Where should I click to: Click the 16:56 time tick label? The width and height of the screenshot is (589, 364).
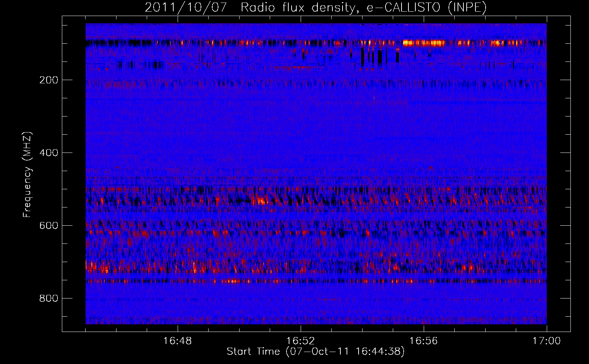[x=424, y=341]
